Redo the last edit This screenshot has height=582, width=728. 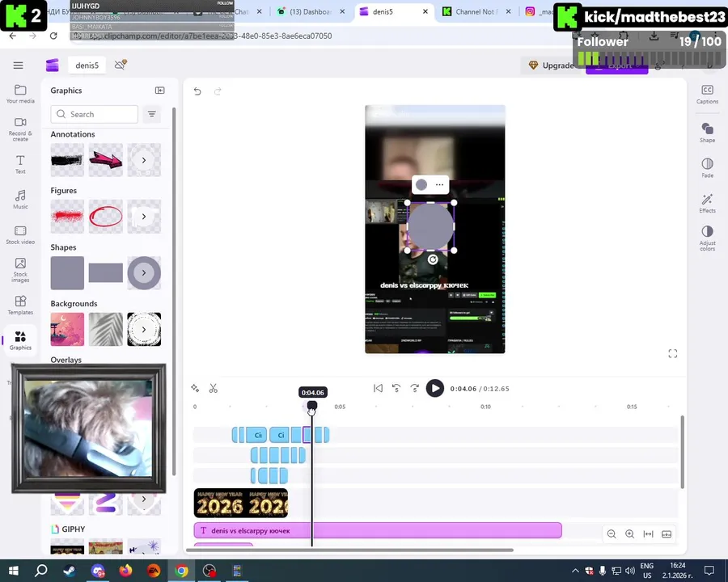tap(218, 91)
